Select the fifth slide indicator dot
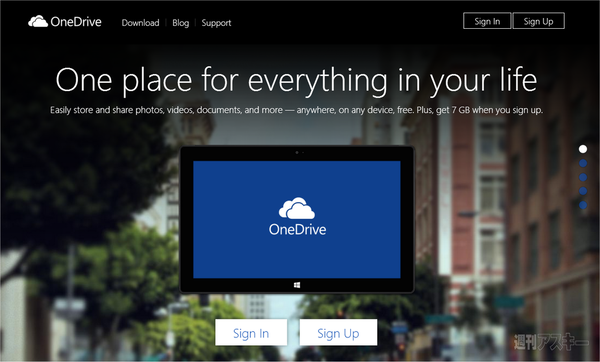Screen dimensions: 600x362 (583, 205)
